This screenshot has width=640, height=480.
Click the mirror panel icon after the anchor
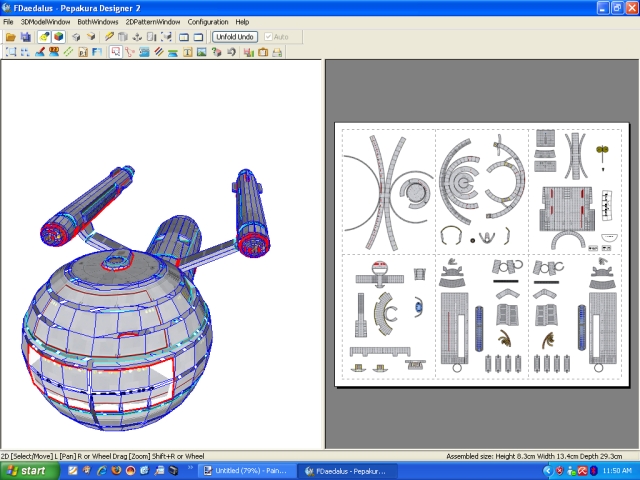pyautogui.click(x=151, y=37)
